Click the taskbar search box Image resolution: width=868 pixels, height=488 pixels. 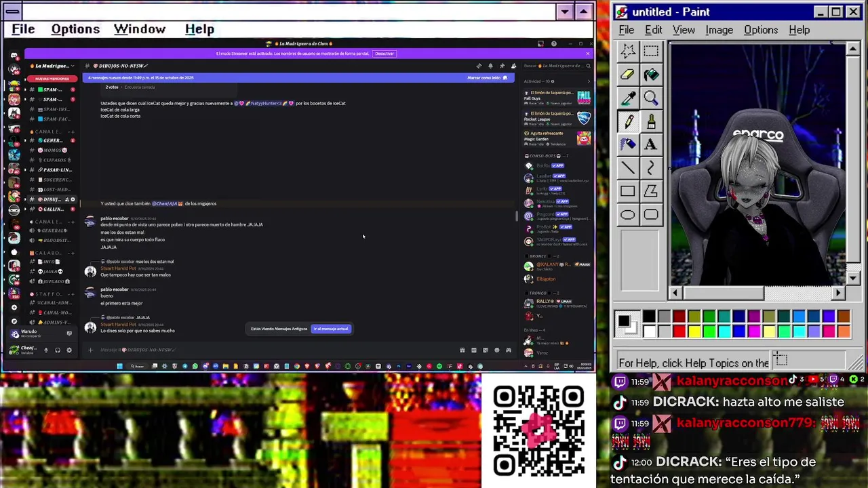pyautogui.click(x=138, y=366)
